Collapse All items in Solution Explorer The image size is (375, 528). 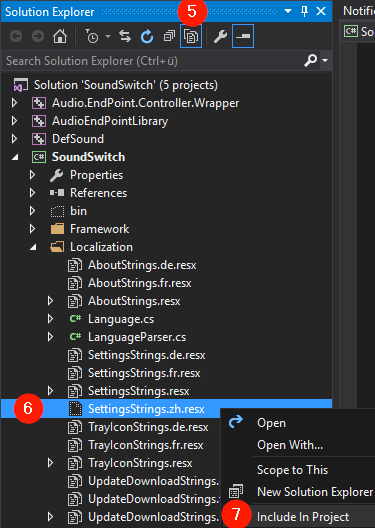tap(169, 36)
